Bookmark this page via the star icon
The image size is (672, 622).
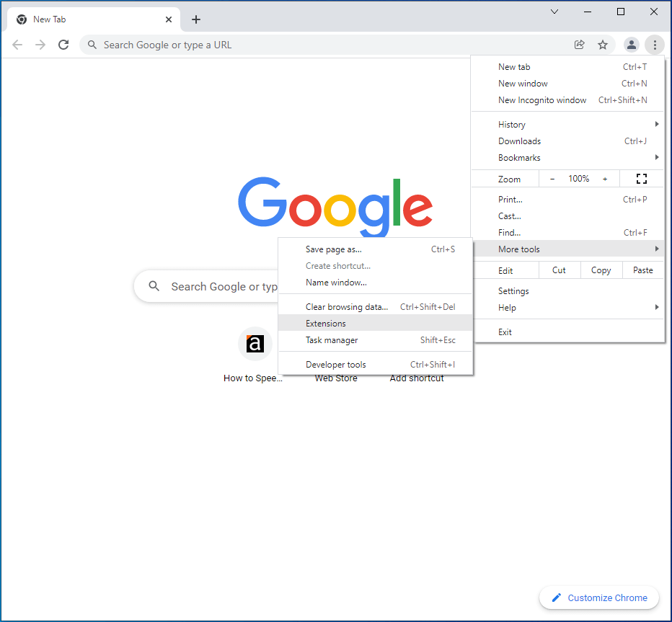pyautogui.click(x=603, y=45)
